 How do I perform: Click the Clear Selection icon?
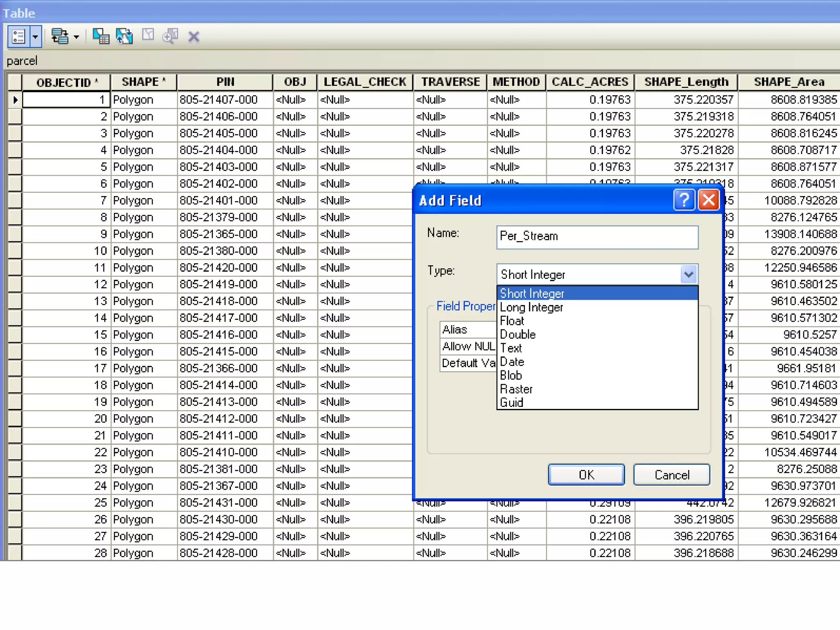coord(148,35)
